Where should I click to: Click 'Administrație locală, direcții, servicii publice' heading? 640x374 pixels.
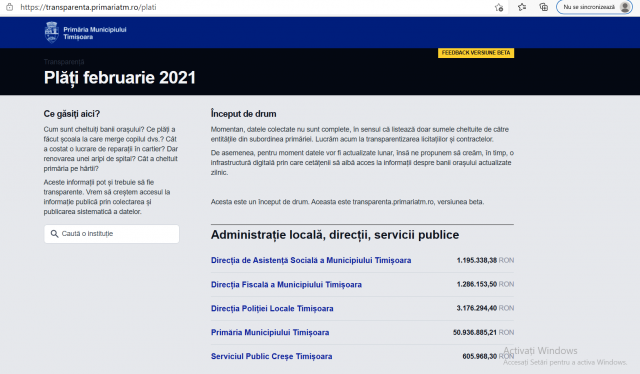click(335, 235)
